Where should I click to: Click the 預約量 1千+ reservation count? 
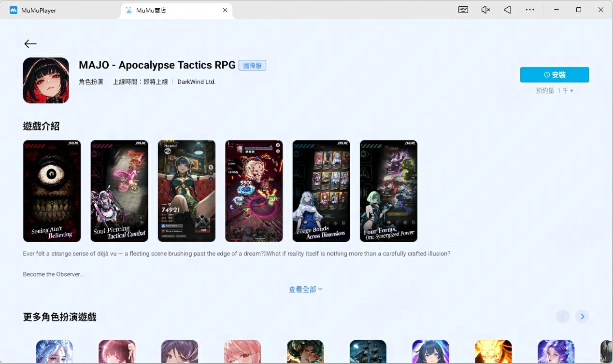click(555, 91)
